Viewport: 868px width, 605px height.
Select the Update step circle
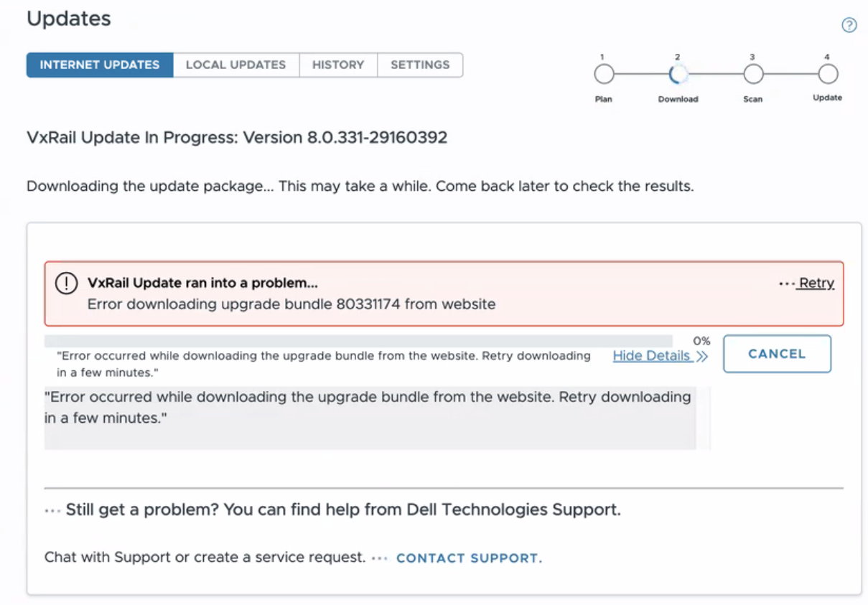[827, 74]
